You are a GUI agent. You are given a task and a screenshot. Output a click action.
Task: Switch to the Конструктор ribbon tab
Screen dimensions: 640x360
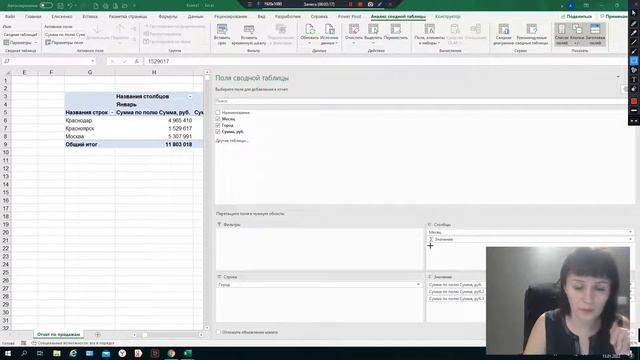(447, 16)
